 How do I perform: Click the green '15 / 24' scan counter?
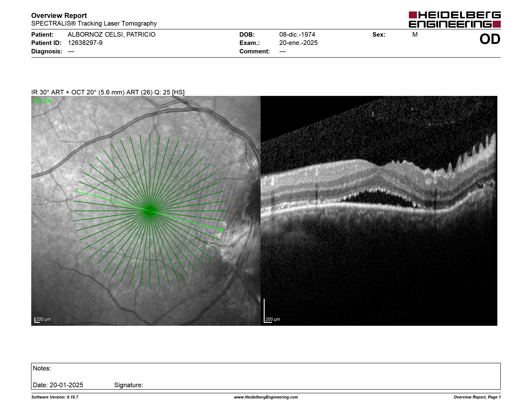coord(42,101)
